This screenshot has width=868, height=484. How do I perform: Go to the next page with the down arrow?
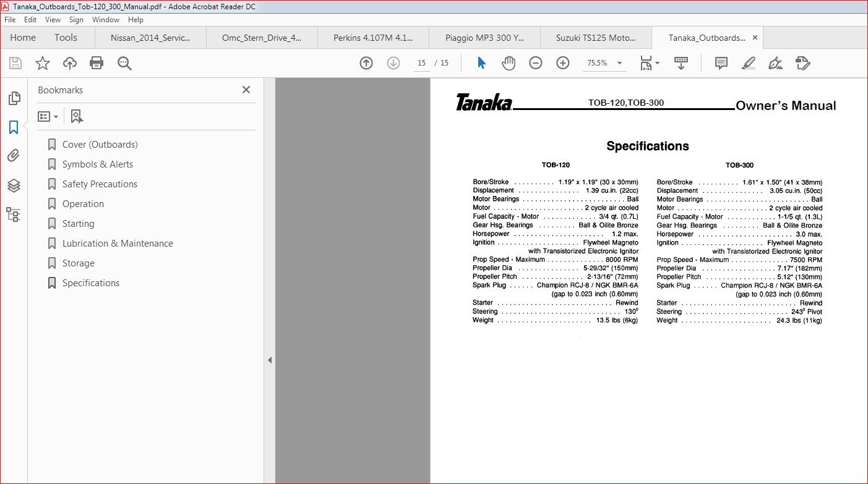click(x=393, y=63)
